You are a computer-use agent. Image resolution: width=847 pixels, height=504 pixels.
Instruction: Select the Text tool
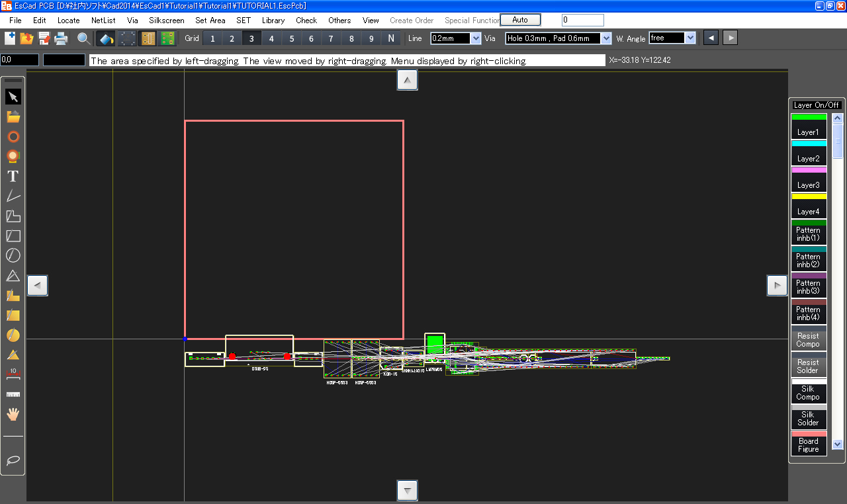tap(13, 177)
